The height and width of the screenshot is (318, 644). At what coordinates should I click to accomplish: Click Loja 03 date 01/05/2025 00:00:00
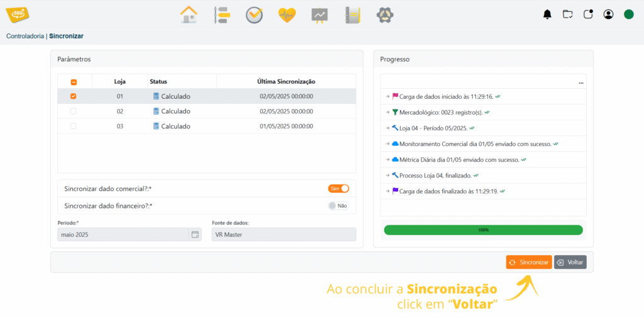click(286, 127)
